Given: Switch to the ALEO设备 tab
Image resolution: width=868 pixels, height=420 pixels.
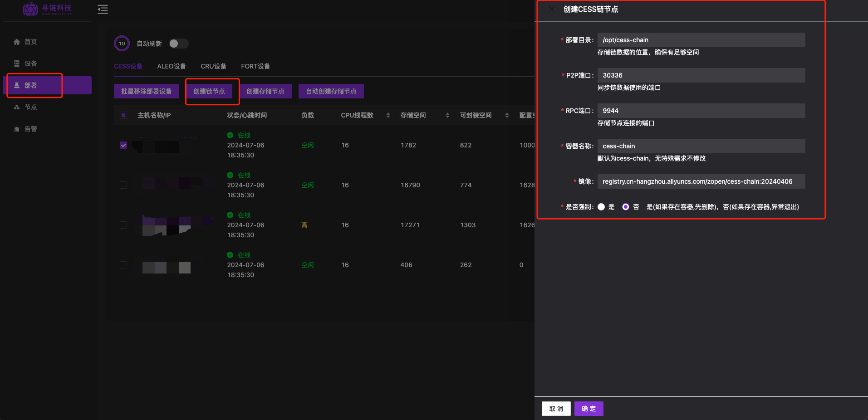Looking at the screenshot, I should click(172, 66).
